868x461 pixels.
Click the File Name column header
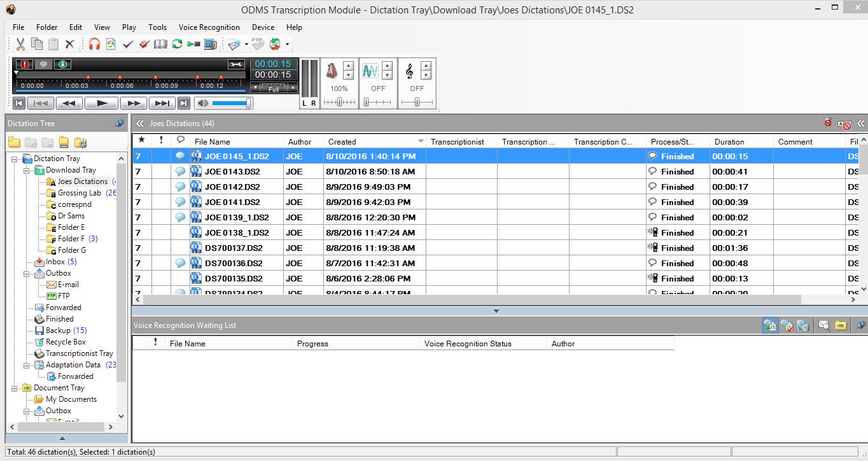(x=237, y=141)
